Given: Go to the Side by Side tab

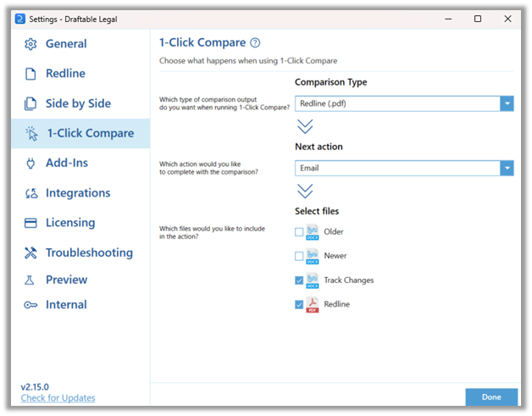Looking at the screenshot, I should (80, 103).
